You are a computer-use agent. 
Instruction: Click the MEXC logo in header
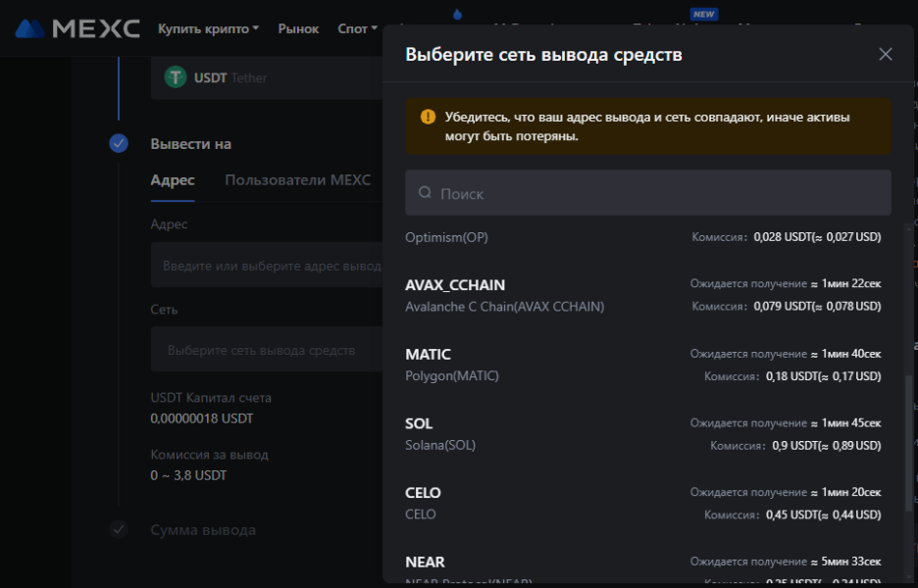pyautogui.click(x=77, y=28)
